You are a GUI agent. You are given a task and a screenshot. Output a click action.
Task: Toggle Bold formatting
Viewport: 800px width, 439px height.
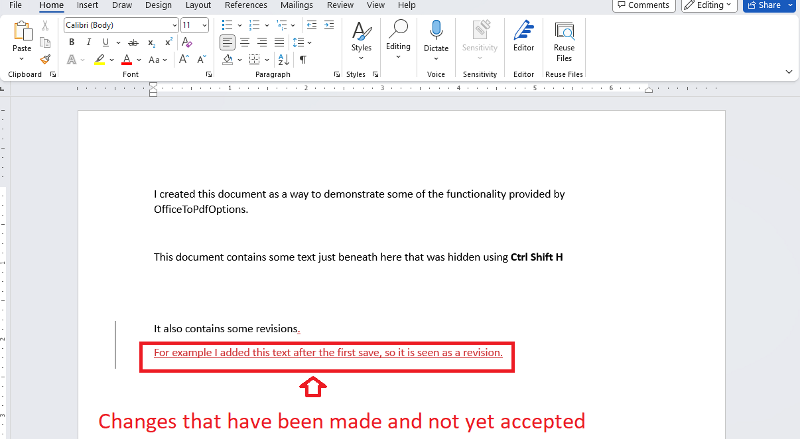tap(72, 42)
